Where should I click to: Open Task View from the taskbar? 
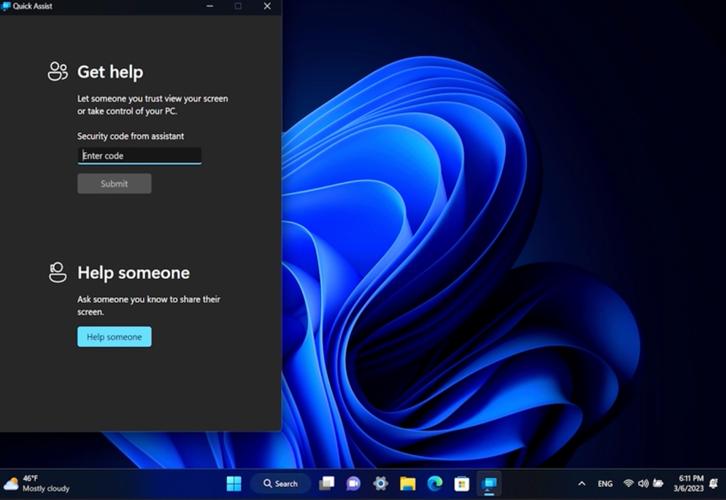[x=326, y=483]
